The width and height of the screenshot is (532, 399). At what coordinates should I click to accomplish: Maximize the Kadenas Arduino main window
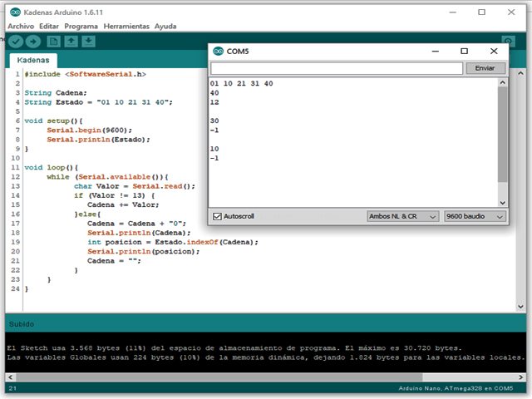coord(481,12)
